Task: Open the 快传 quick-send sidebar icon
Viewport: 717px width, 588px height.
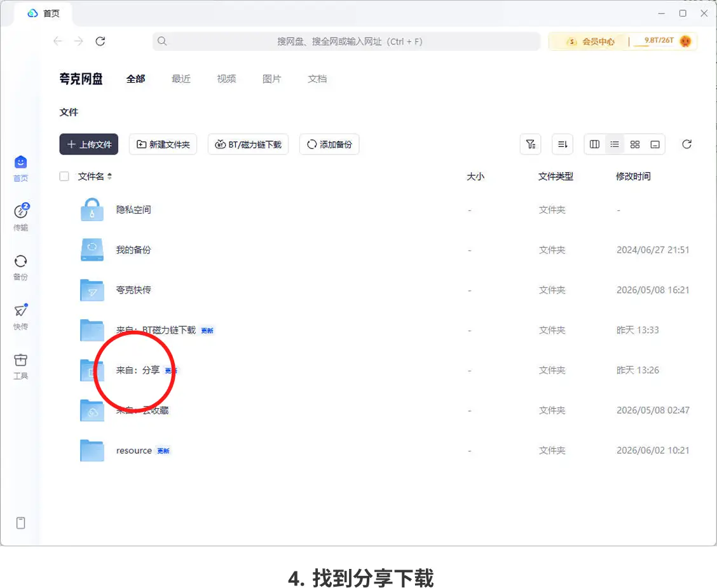Action: tap(20, 310)
